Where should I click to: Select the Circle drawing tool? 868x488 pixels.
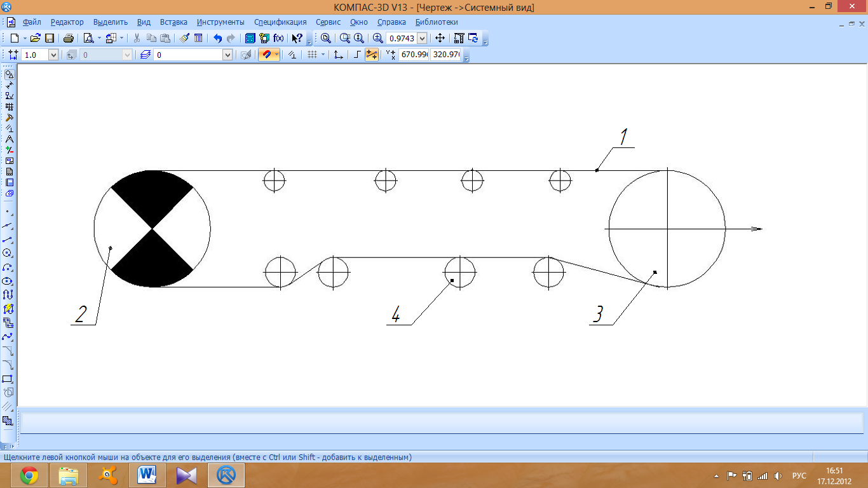pos(8,253)
